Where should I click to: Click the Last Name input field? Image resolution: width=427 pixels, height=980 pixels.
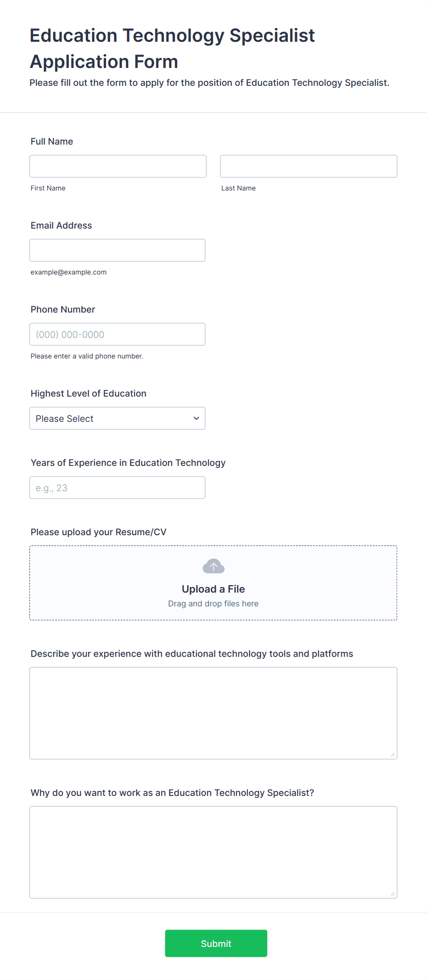pos(309,166)
